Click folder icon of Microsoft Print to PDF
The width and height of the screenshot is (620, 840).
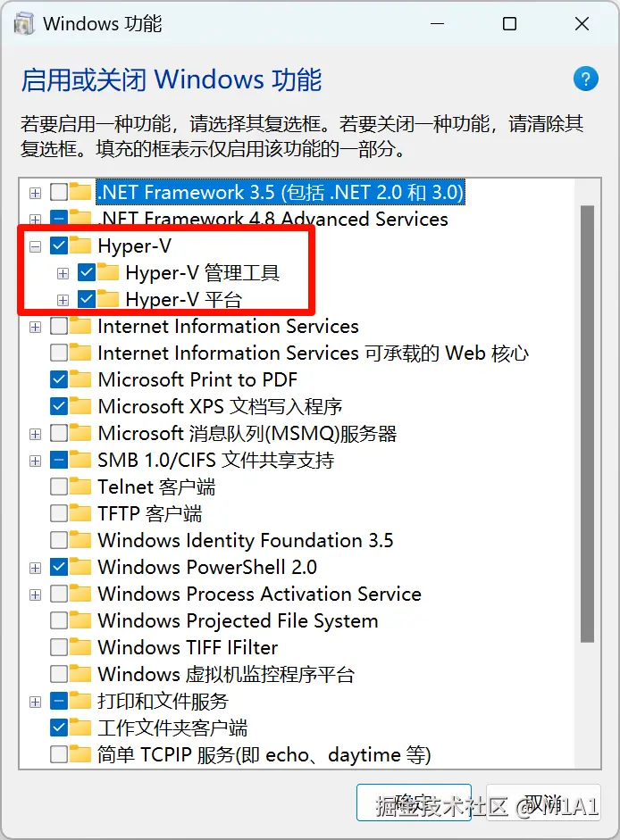[82, 379]
